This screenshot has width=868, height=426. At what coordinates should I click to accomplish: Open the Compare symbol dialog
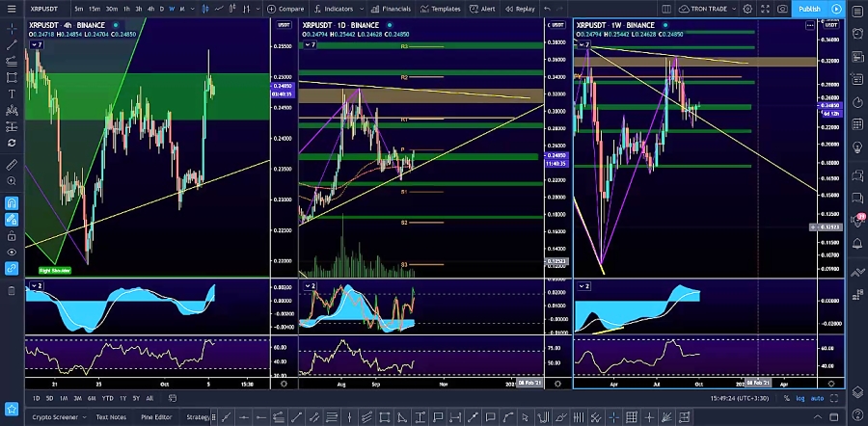285,9
